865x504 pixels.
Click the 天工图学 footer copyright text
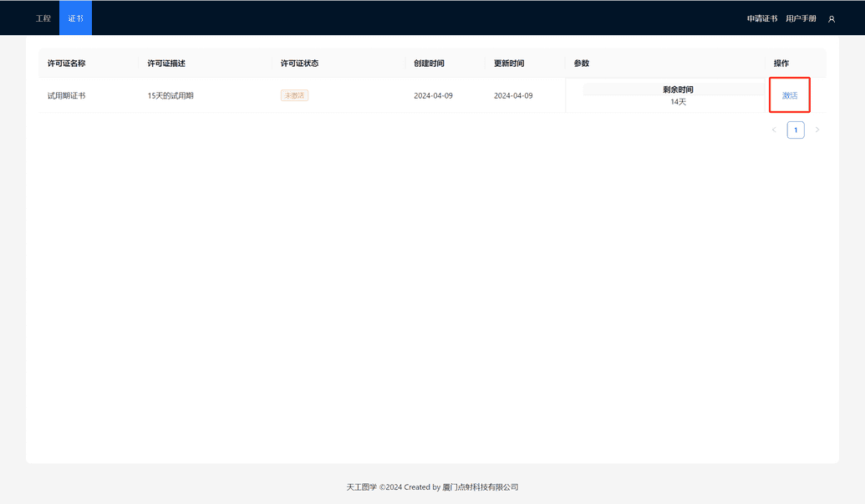(x=433, y=487)
